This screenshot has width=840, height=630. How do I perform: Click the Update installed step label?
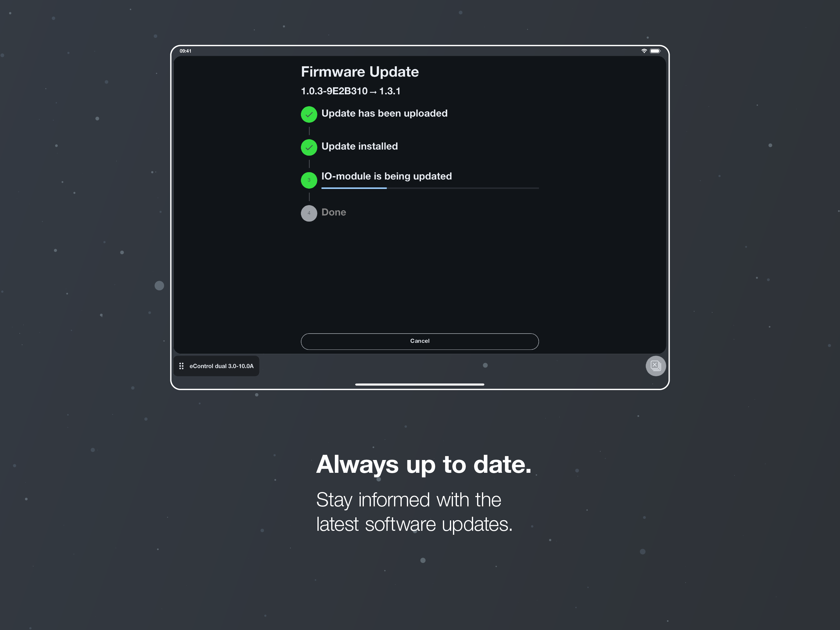[359, 146]
